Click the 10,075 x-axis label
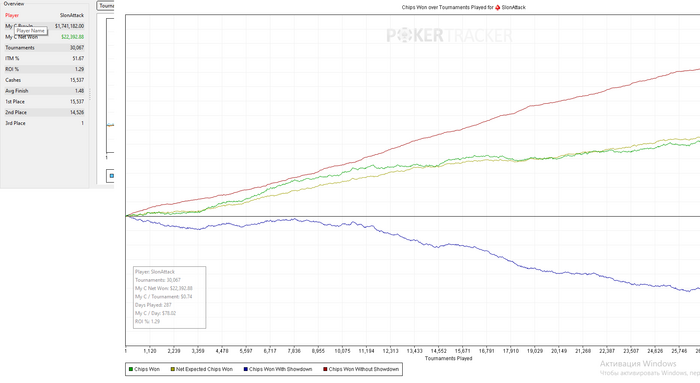 point(342,351)
